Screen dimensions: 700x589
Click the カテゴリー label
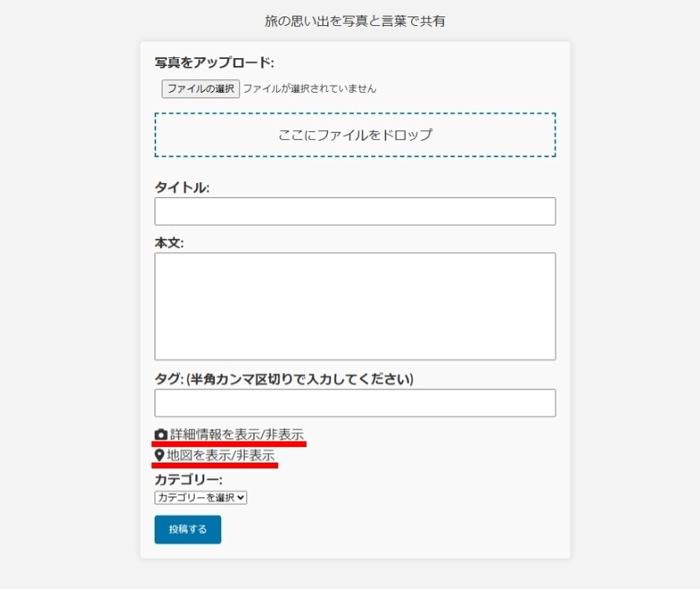[x=188, y=479]
